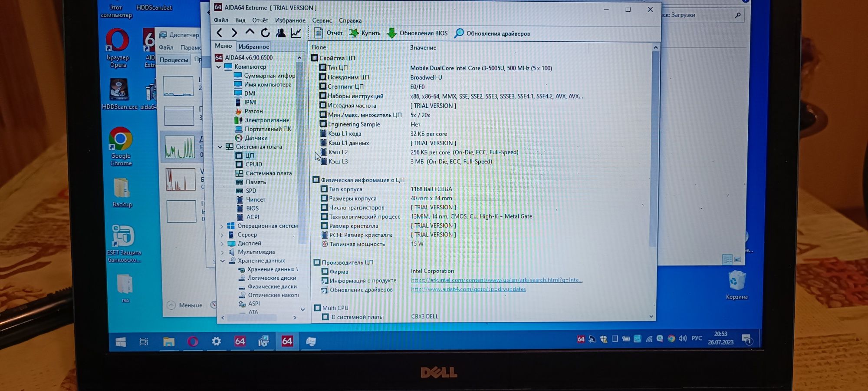This screenshot has height=391, width=868.
Task: Select the DMI tree item
Action: click(x=245, y=93)
